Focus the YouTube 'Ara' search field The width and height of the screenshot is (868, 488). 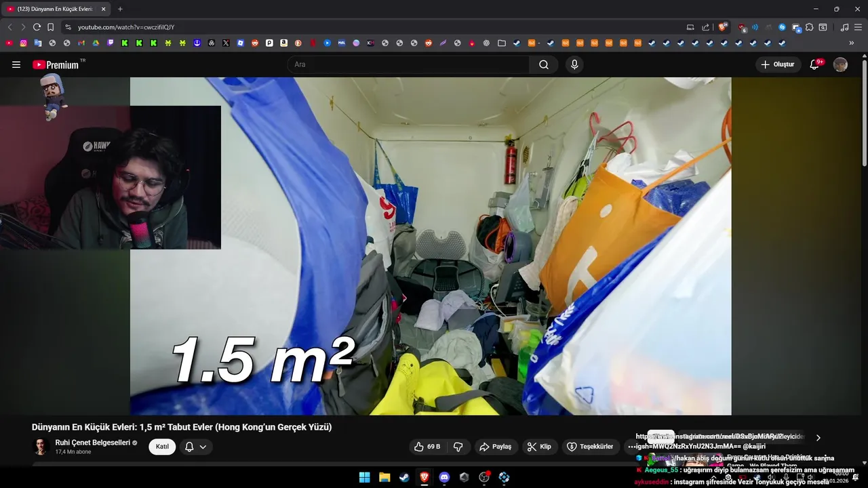click(408, 64)
